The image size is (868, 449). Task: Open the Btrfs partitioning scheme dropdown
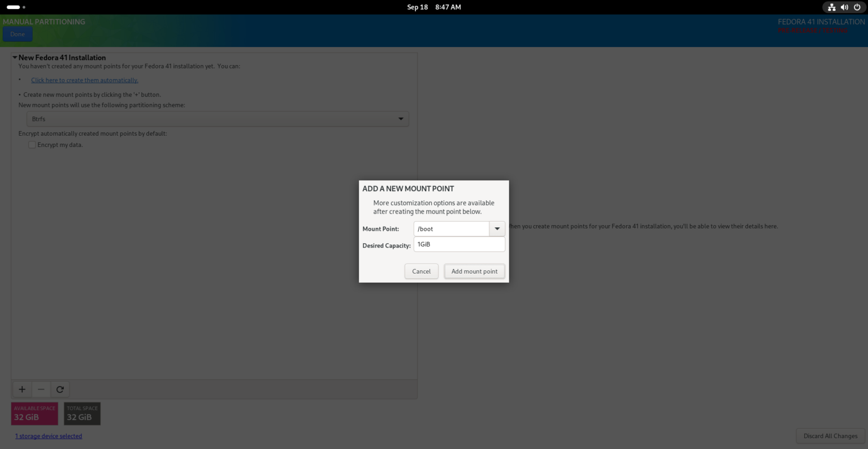[401, 119]
